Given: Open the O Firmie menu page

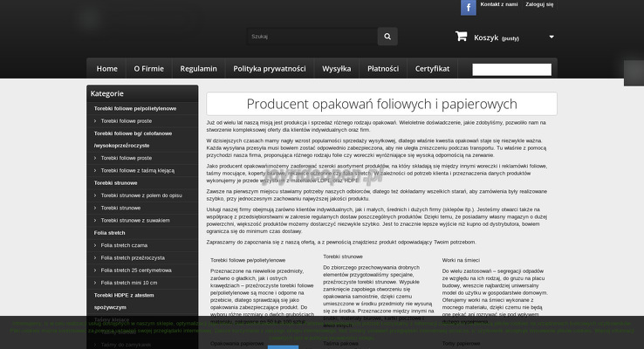Looking at the screenshot, I should (x=148, y=68).
